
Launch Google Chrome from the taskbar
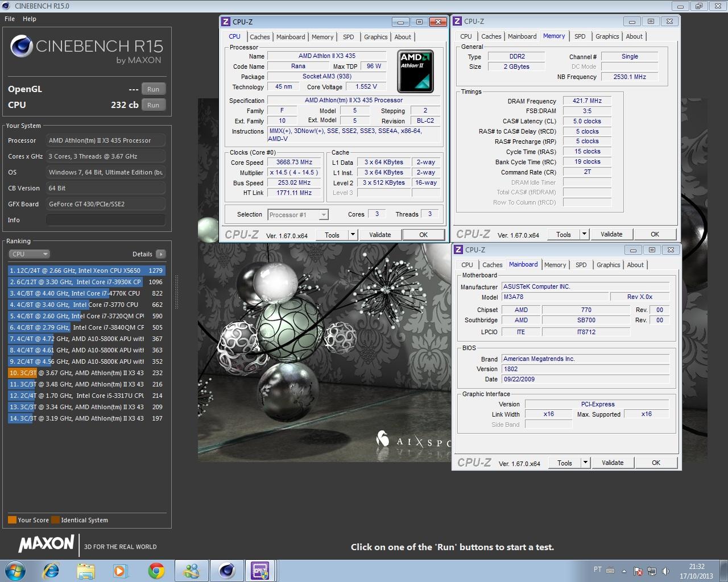click(156, 571)
